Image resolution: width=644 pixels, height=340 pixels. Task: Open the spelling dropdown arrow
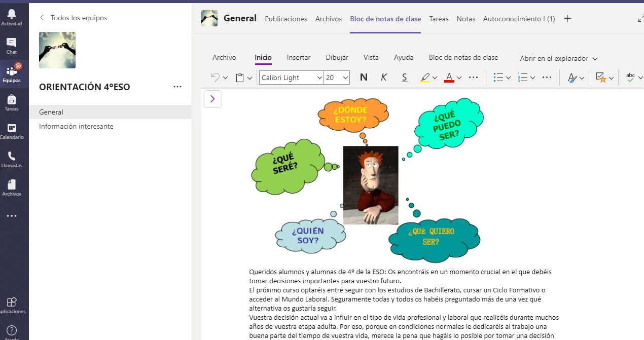coord(640,78)
